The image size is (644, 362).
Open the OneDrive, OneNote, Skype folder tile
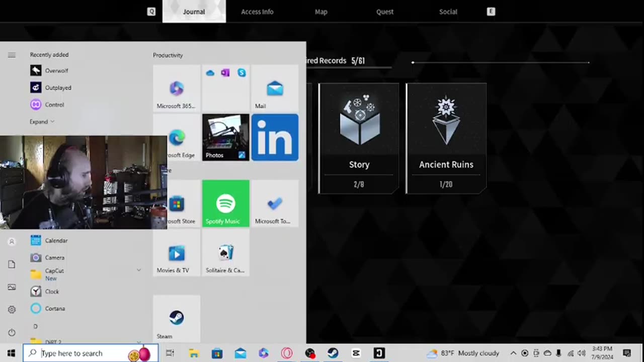coord(225,88)
